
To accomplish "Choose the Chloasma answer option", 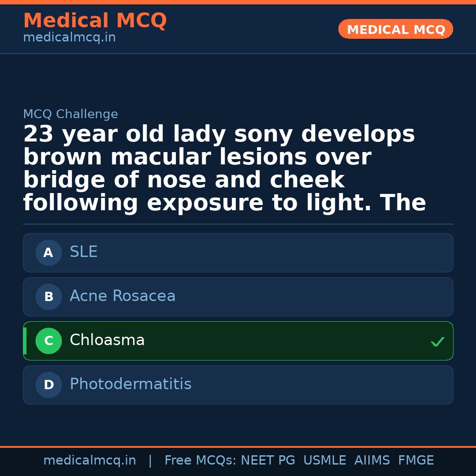I will coord(238,341).
